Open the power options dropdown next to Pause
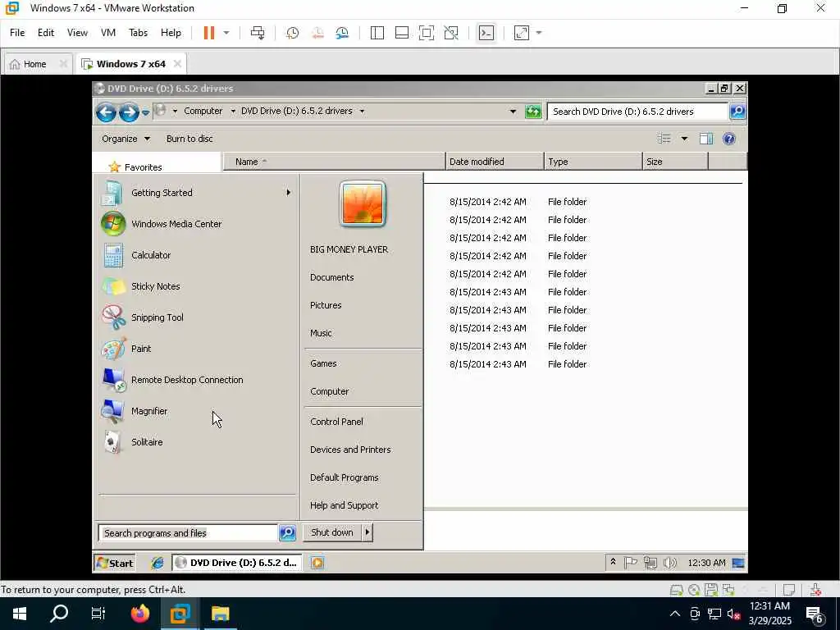Screen dimensions: 840x630 click(x=226, y=33)
